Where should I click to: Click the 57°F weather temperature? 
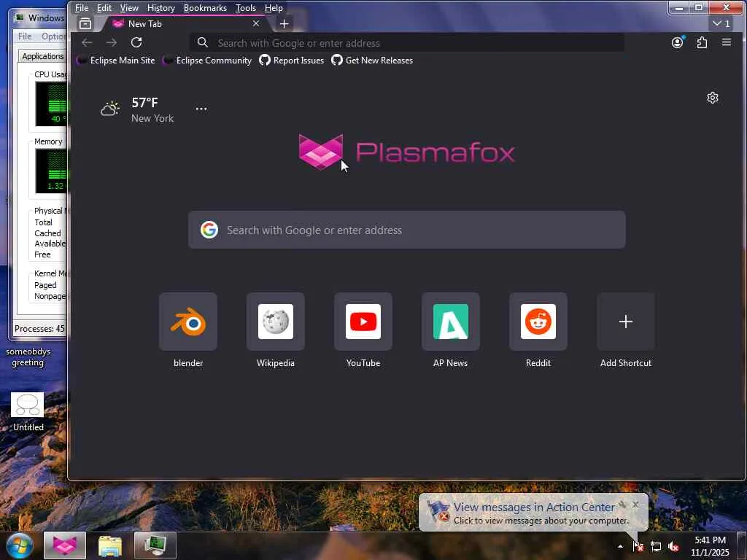(x=145, y=102)
